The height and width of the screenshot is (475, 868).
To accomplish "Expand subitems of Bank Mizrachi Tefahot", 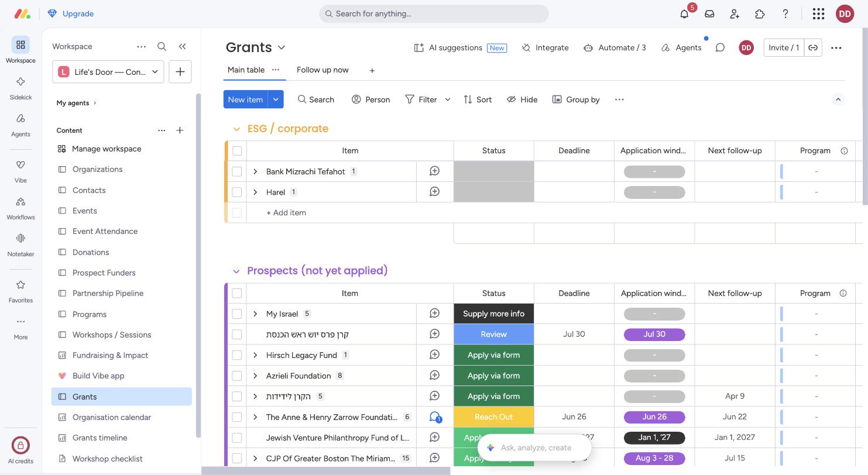I will tap(255, 171).
